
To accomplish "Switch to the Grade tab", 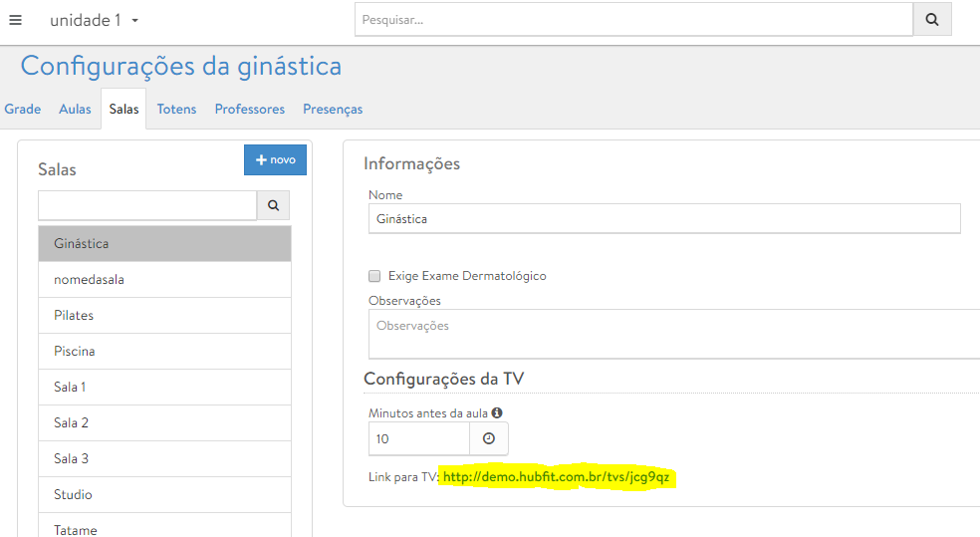I will (x=23, y=110).
